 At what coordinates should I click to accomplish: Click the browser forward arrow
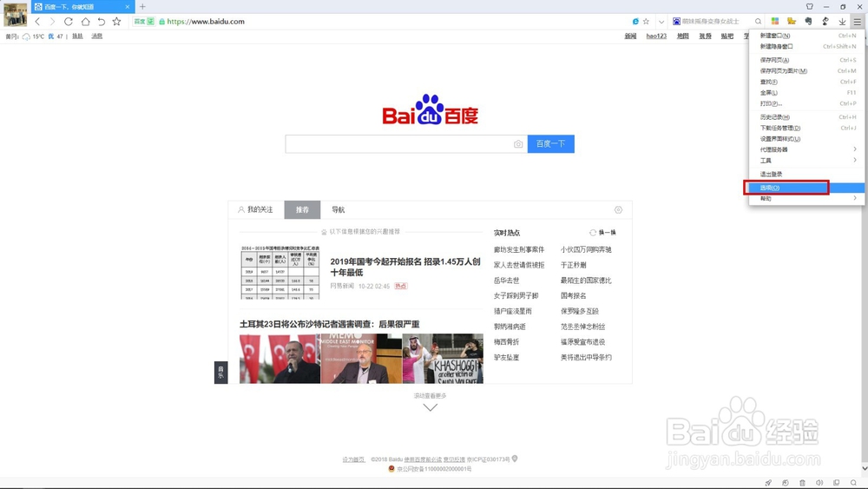[53, 22]
